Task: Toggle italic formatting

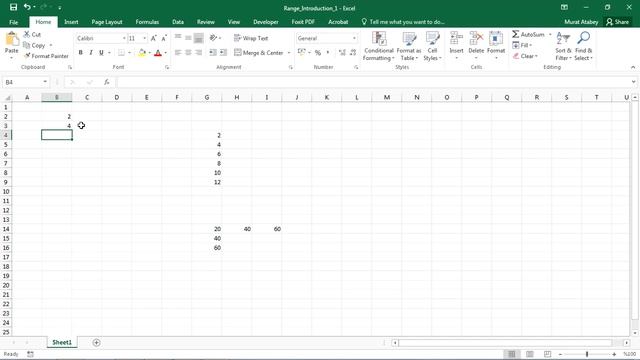Action: pyautogui.click(x=91, y=53)
